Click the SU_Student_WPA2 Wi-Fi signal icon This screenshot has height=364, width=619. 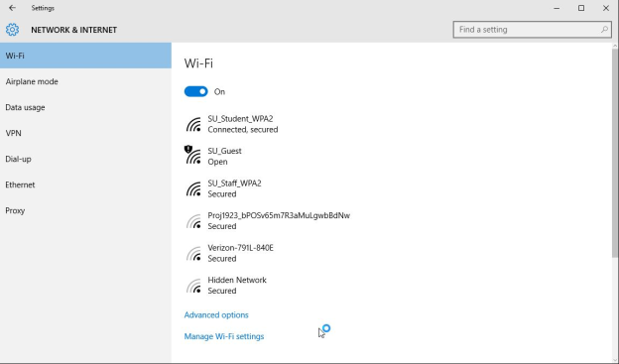[x=193, y=124]
